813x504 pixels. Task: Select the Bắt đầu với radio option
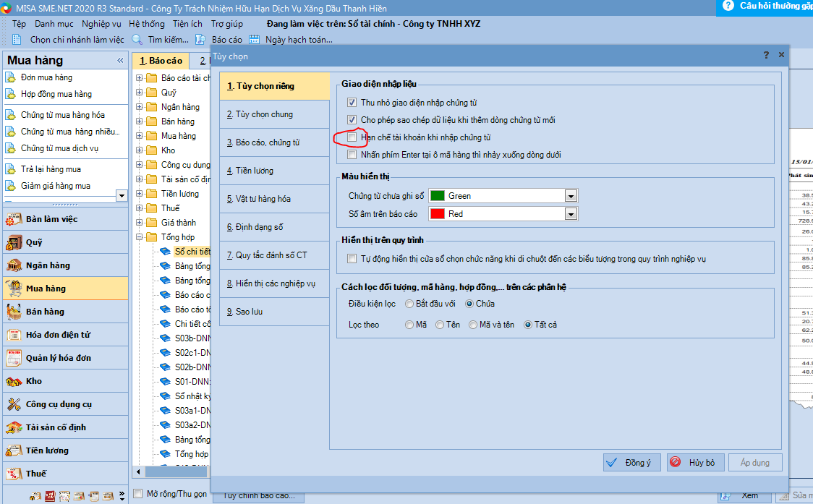click(x=409, y=304)
